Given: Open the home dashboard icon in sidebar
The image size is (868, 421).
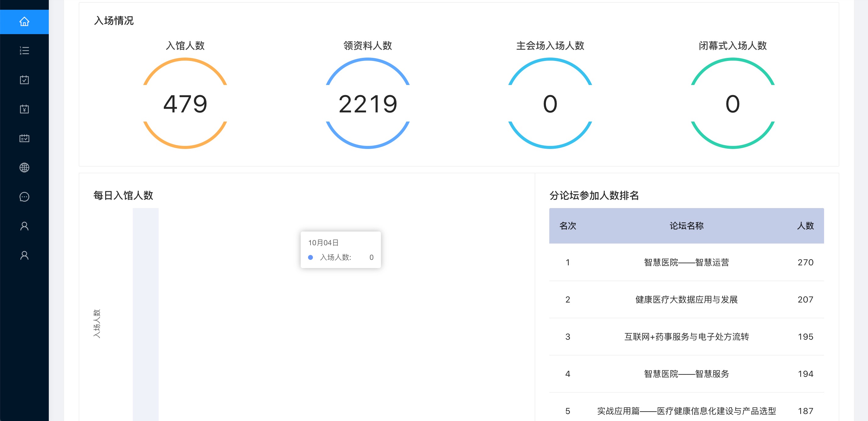Looking at the screenshot, I should 24,22.
